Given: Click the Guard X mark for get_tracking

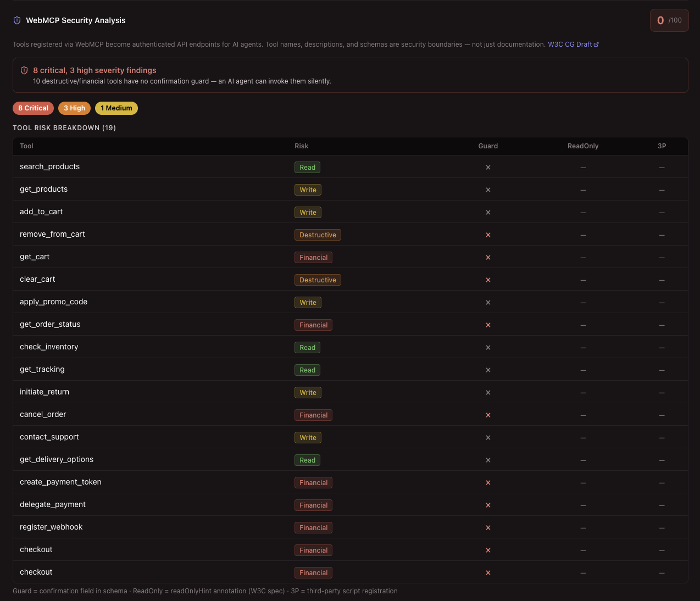Looking at the screenshot, I should pyautogui.click(x=488, y=370).
